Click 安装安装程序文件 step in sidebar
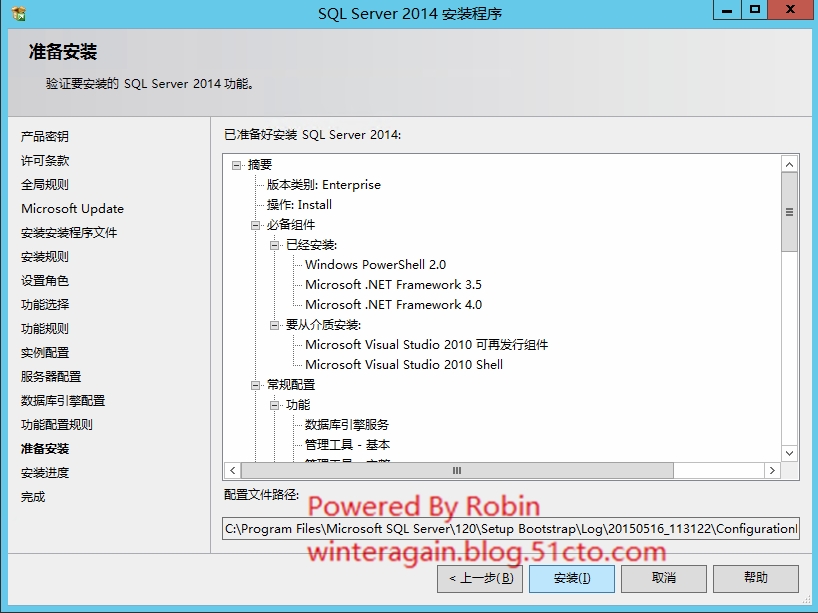Image resolution: width=818 pixels, height=613 pixels. [69, 233]
